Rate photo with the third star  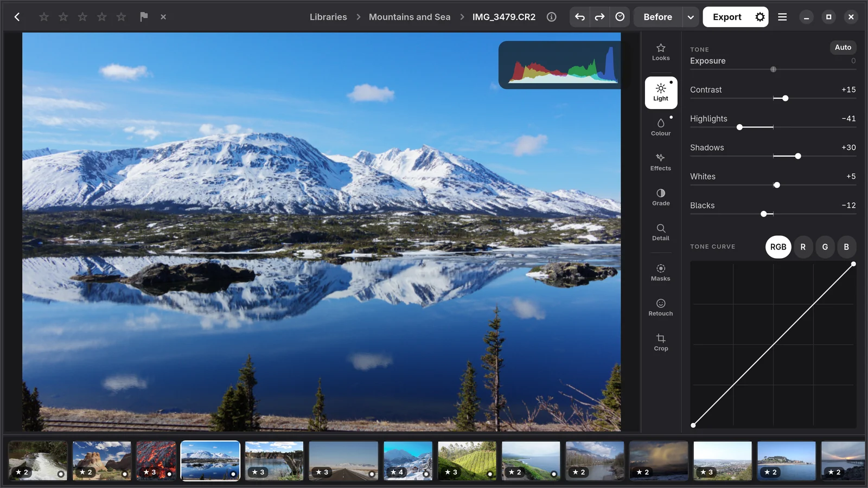[x=82, y=17]
